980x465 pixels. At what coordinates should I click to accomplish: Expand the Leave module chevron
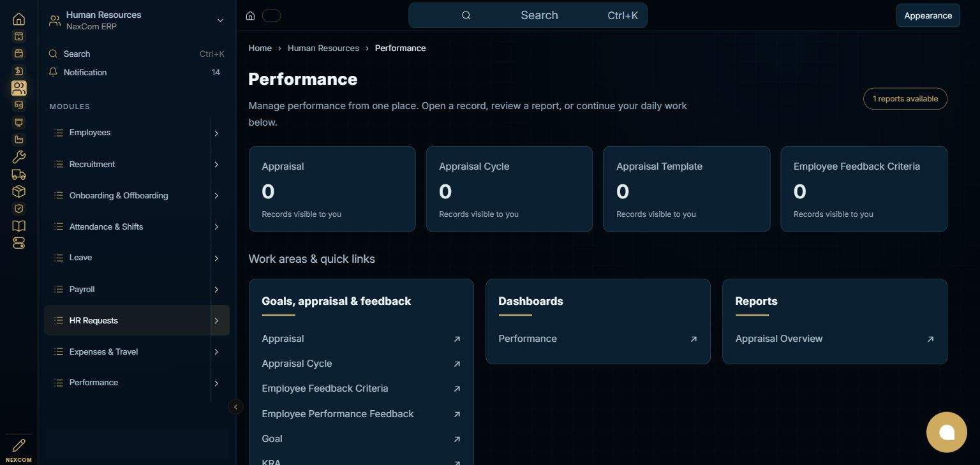click(216, 258)
